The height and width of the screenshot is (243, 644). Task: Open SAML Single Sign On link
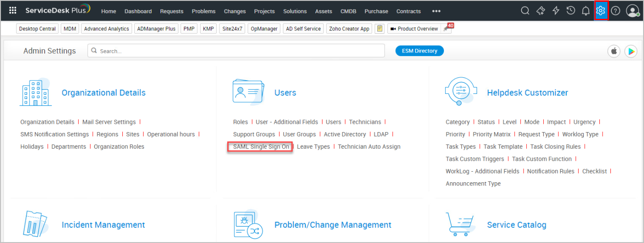point(261,146)
